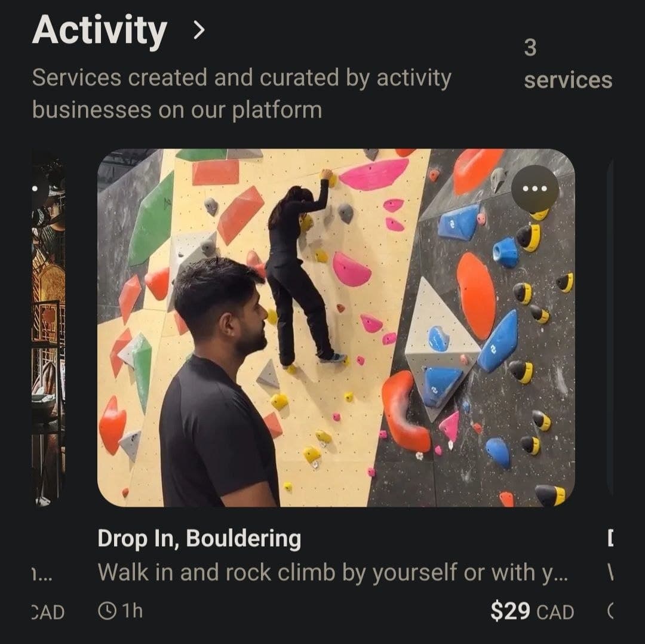
Task: Open the three-dot menu on bouldering card
Action: (535, 189)
